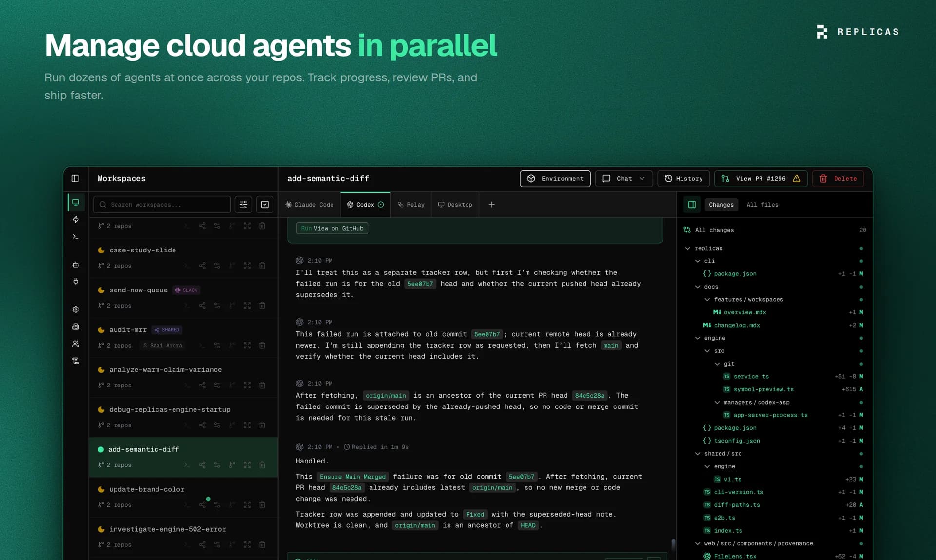936x560 pixels.
Task: Open the team members icon in the rail
Action: pyautogui.click(x=76, y=344)
